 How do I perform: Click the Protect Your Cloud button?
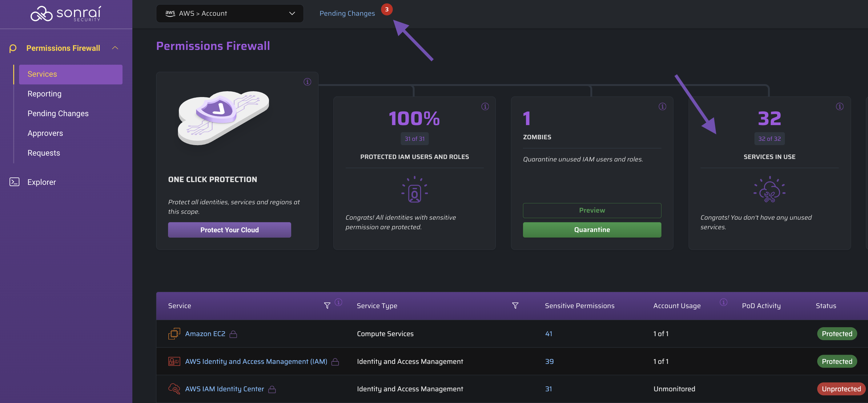point(230,230)
